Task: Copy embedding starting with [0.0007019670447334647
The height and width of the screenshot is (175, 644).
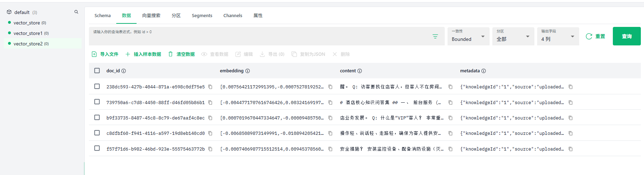Action: pyautogui.click(x=330, y=118)
